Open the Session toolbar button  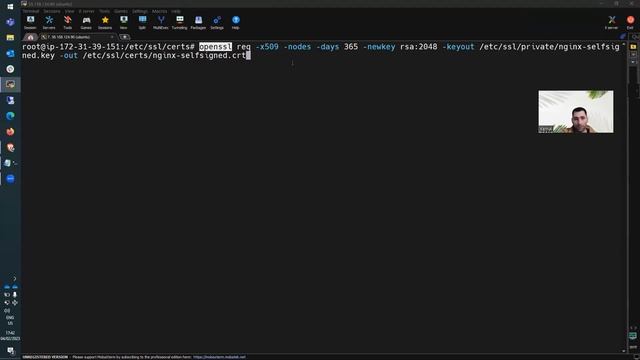coord(30,22)
